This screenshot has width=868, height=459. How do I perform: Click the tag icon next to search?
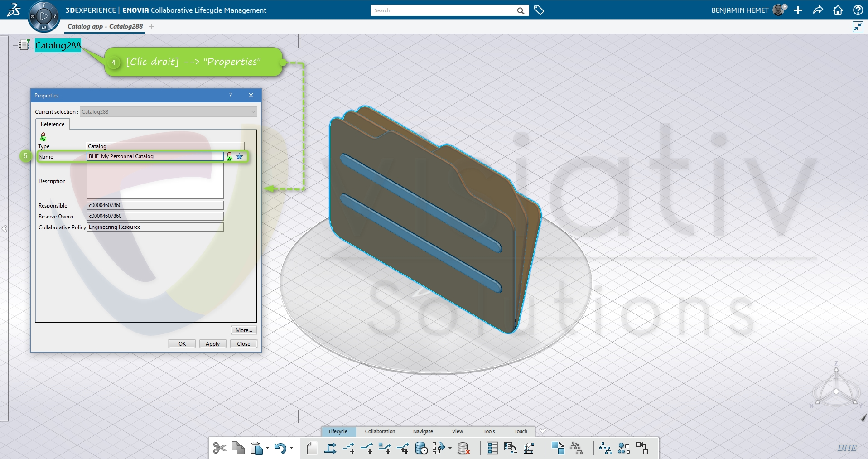tap(539, 10)
